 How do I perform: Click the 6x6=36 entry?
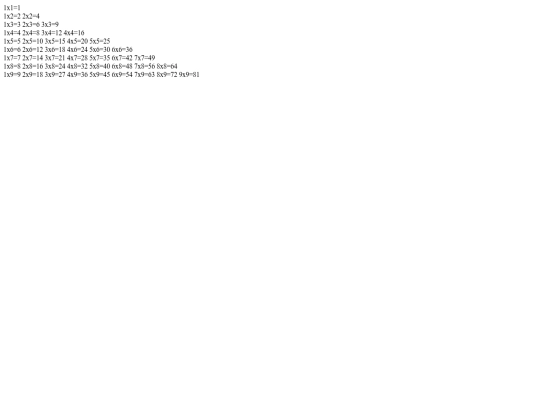coord(122,50)
